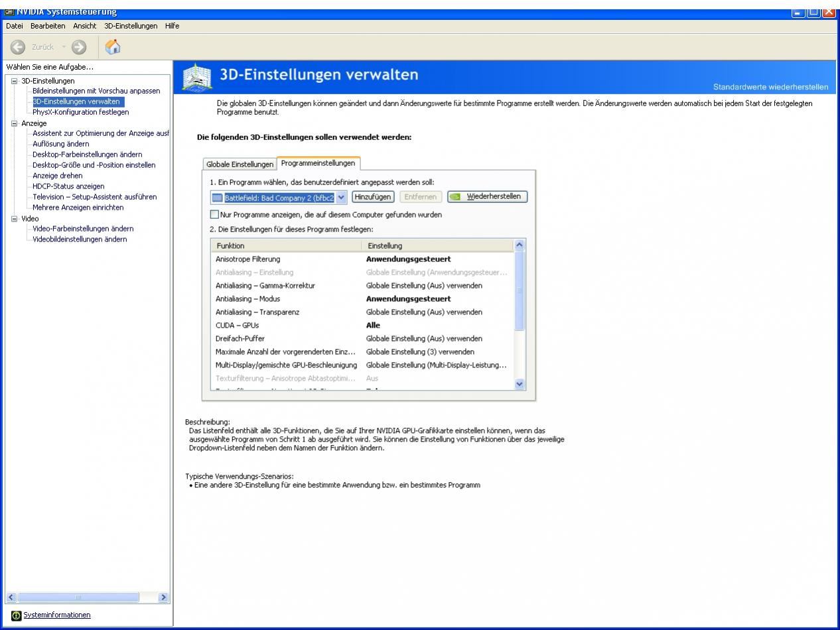Select the Programmeinstellungen tab
The height and width of the screenshot is (630, 840).
click(x=318, y=162)
